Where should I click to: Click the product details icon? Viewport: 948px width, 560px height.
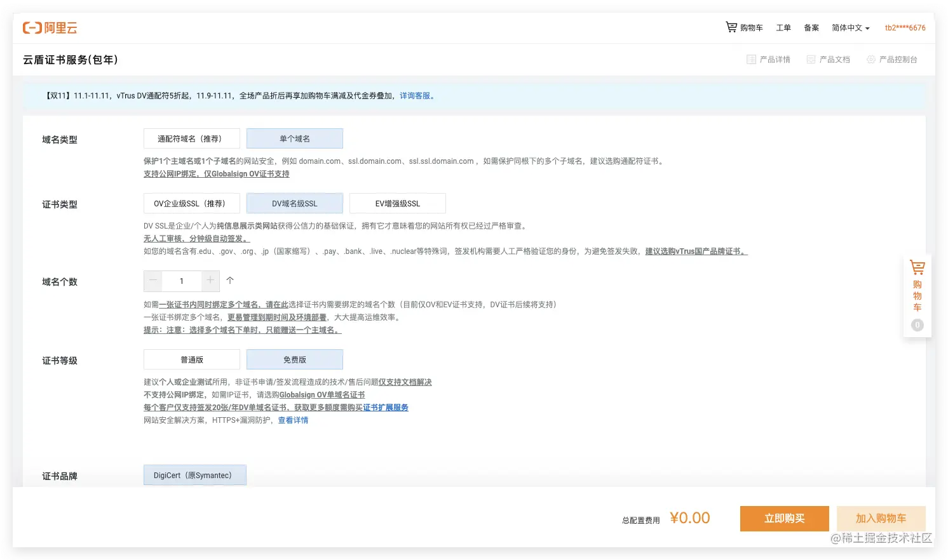click(751, 60)
